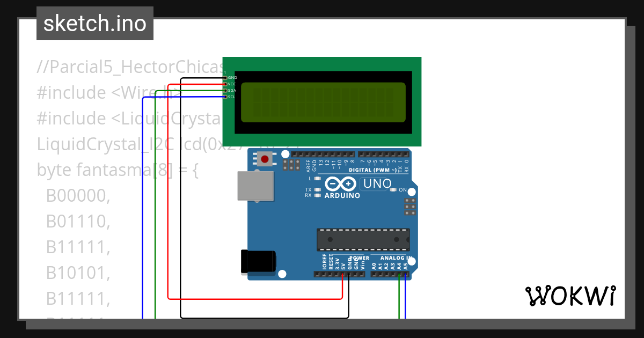Image resolution: width=644 pixels, height=338 pixels.
Task: Click the 5V power pin
Action: 343,274
